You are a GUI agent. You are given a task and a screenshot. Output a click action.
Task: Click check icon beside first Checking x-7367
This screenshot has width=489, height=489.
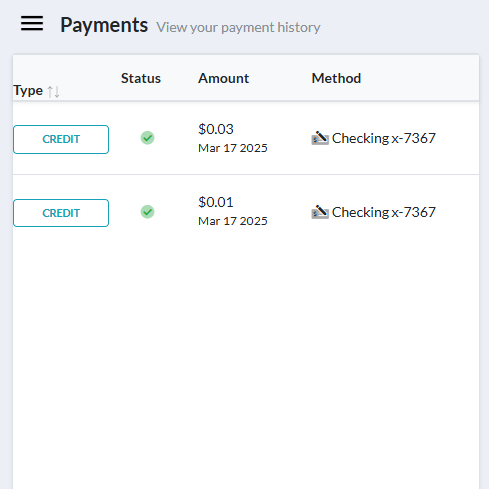click(320, 138)
